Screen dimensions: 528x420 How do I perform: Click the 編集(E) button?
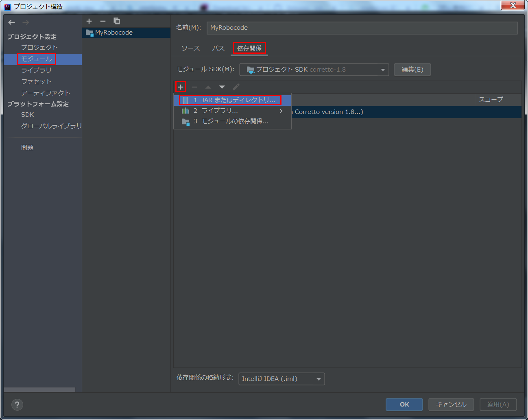click(412, 70)
